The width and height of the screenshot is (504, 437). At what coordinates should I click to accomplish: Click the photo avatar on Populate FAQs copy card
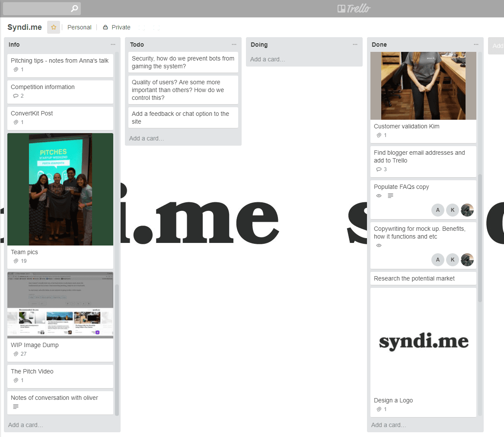(x=467, y=210)
